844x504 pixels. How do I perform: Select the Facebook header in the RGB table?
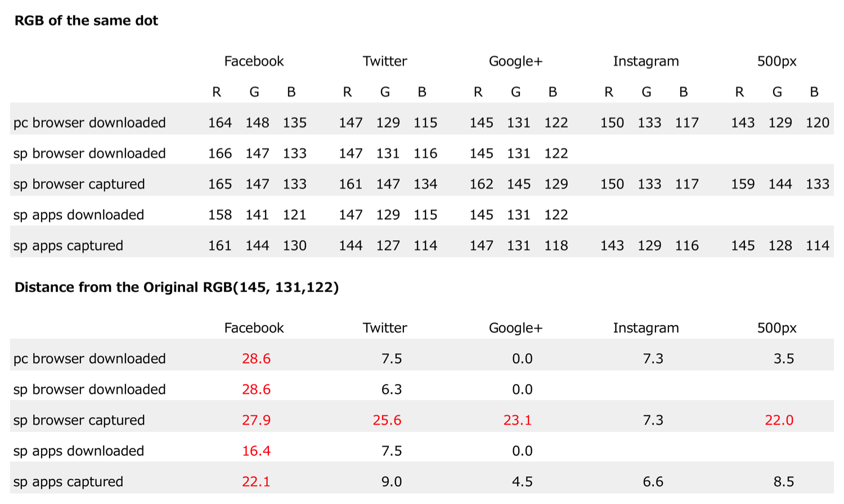[254, 61]
